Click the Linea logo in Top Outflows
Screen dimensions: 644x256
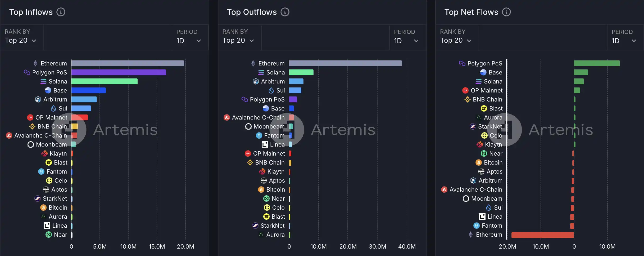point(265,144)
